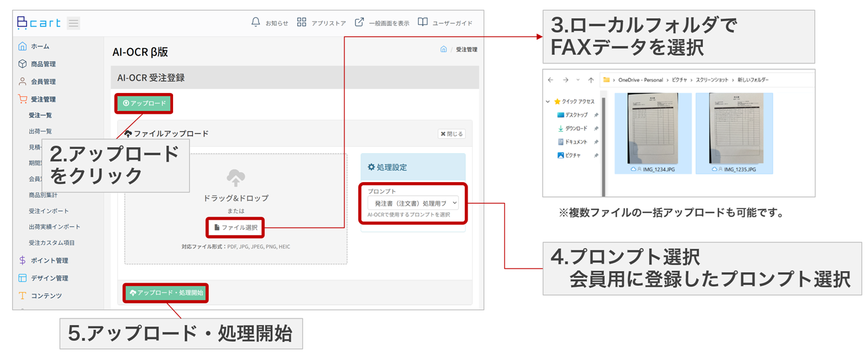This screenshot has height=356, width=868.
Task: Open the アプリストア grid icon
Action: coord(301,23)
